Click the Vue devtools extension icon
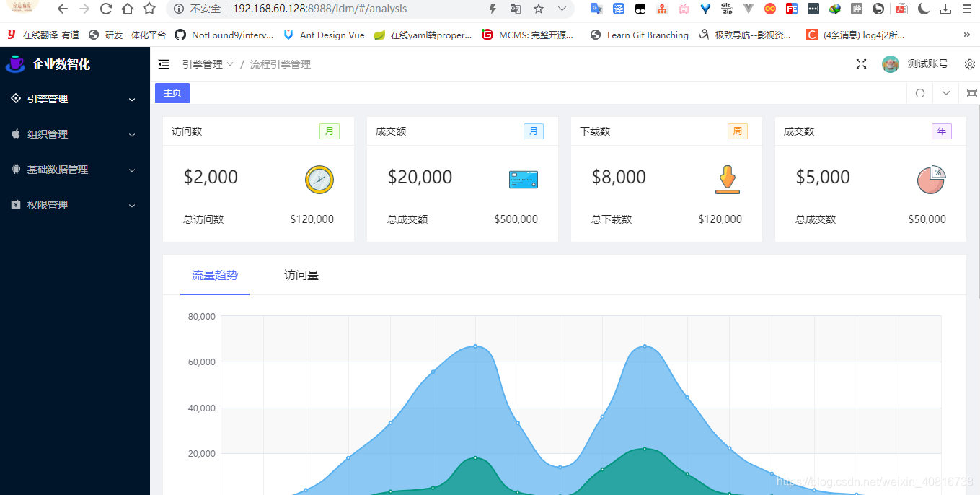Viewport: 980px width, 495px height. 749,9
